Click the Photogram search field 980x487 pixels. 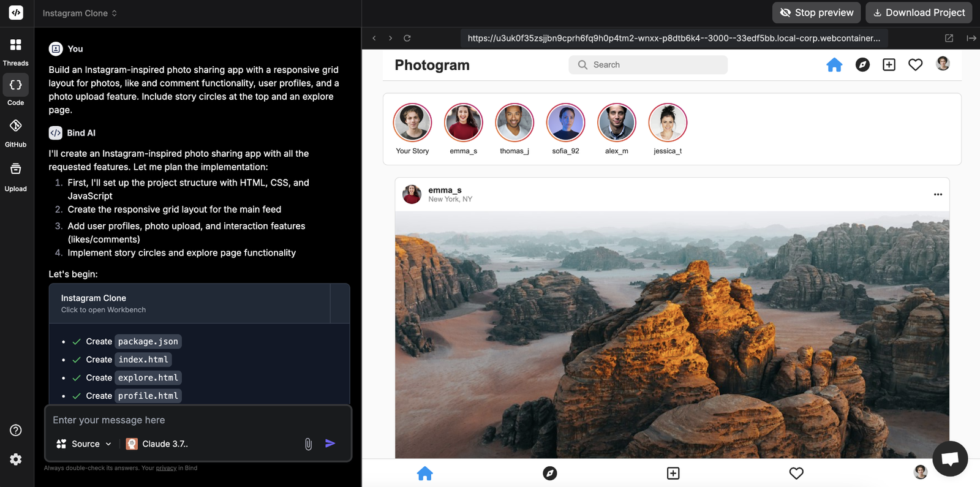648,65
